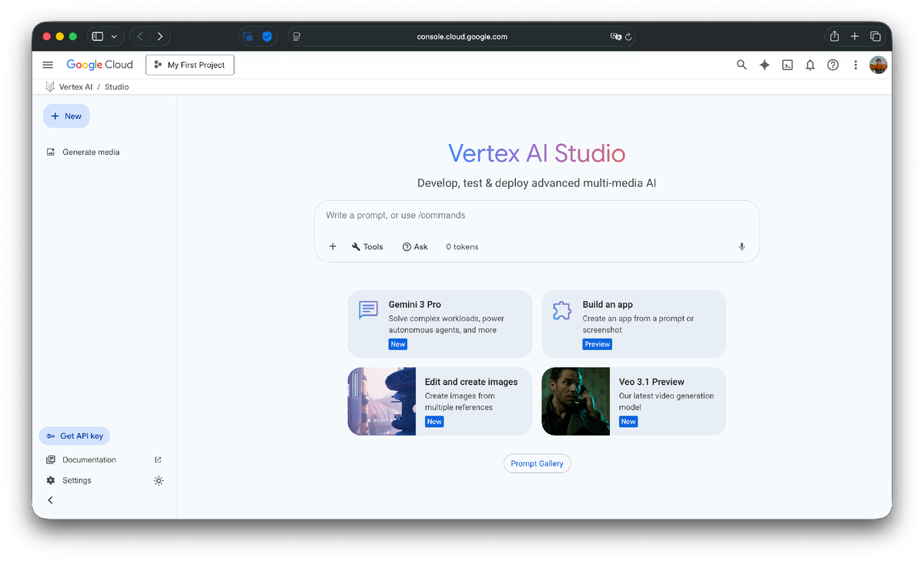Open the Tools menu in prompt box

pyautogui.click(x=367, y=246)
